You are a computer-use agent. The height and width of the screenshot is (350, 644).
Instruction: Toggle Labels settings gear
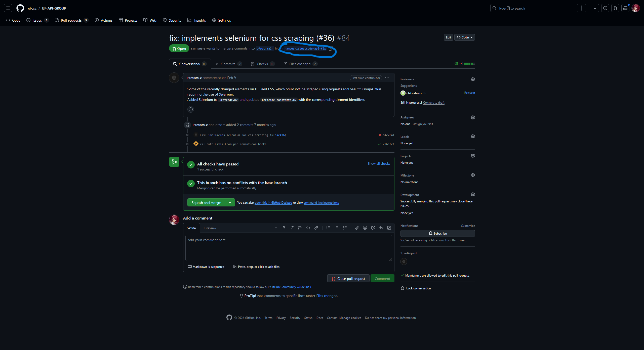[x=473, y=136]
